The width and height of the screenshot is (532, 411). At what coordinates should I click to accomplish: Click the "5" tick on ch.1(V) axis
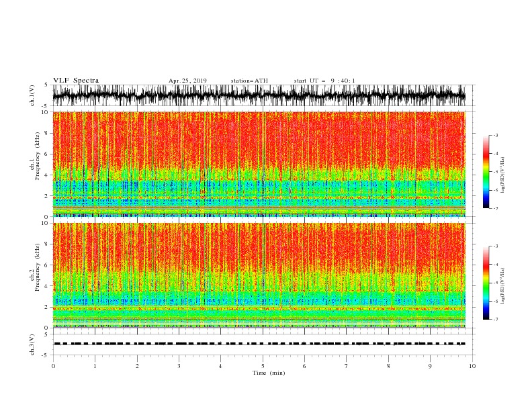pyautogui.click(x=46, y=85)
